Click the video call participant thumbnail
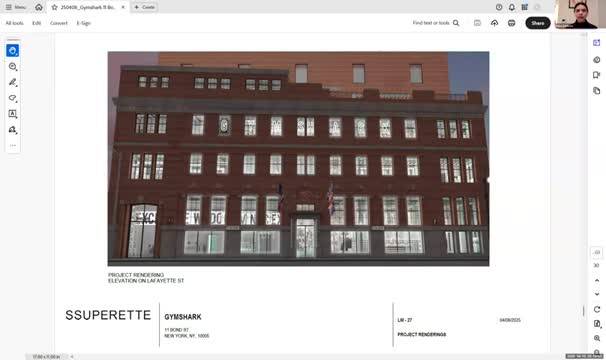The height and width of the screenshot is (360, 606). 580,14
